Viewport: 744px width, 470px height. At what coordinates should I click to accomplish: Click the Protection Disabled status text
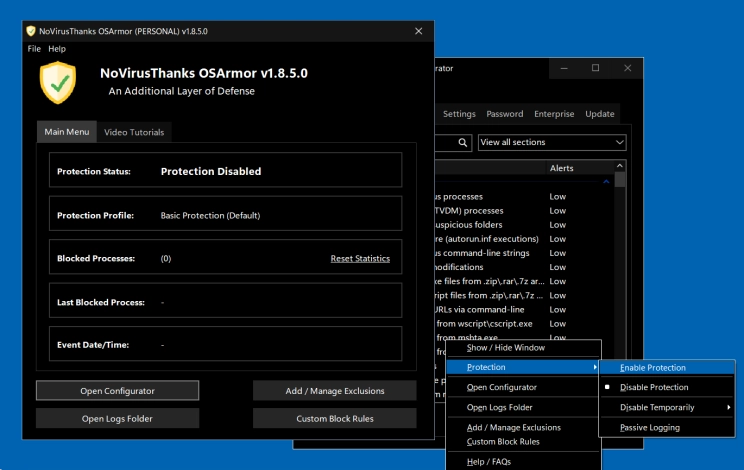(x=211, y=171)
